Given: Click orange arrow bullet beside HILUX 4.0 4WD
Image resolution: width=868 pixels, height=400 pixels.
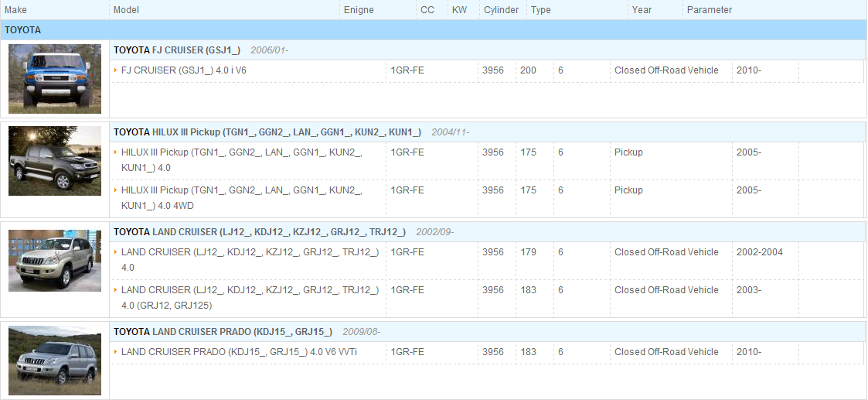Looking at the screenshot, I should point(116,190).
